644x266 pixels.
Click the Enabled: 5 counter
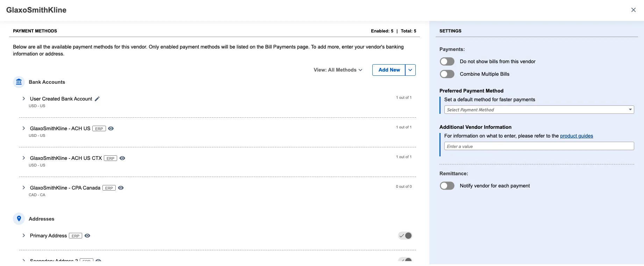point(382,31)
